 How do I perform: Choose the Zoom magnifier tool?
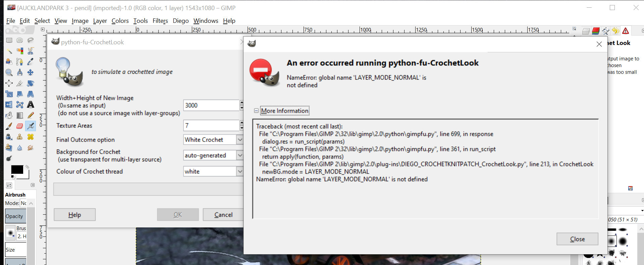pos(9,72)
